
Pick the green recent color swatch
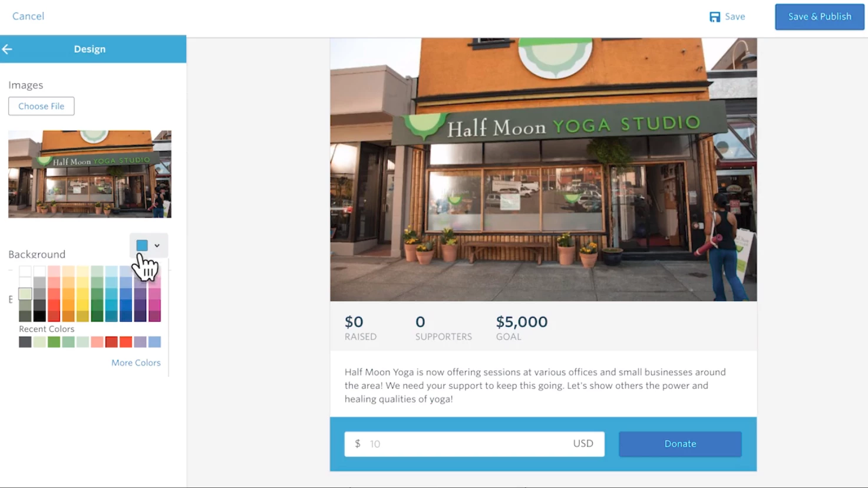coord(54,342)
